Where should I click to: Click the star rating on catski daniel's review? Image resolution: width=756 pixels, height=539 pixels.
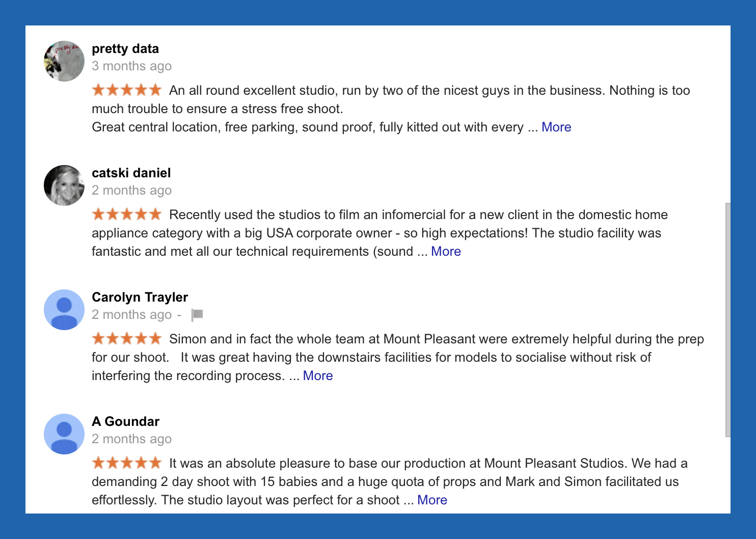pyautogui.click(x=127, y=214)
